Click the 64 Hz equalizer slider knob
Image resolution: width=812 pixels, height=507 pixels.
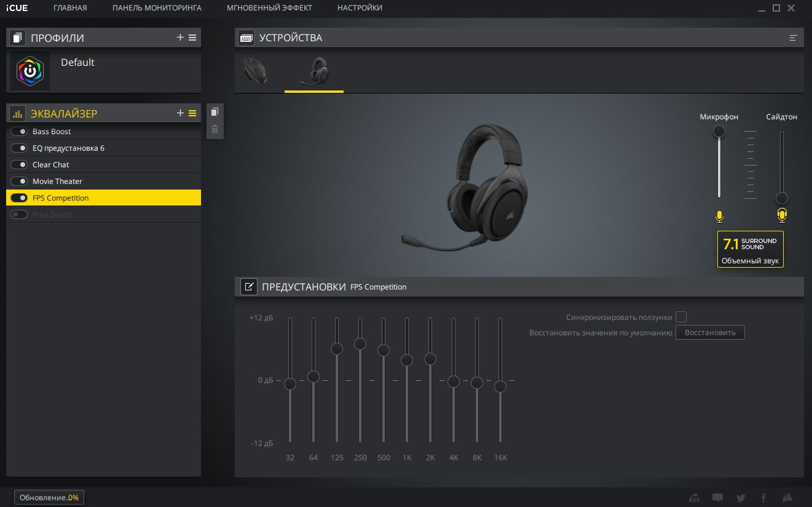(313, 377)
